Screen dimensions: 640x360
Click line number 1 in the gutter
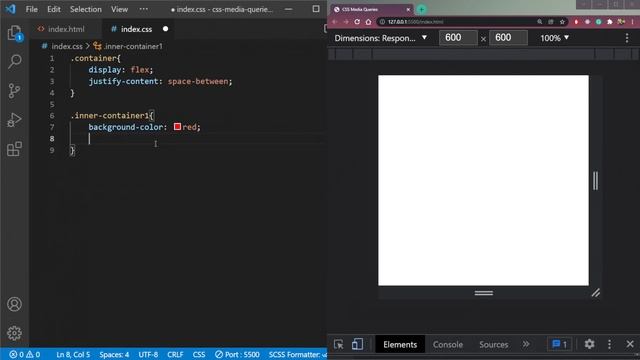point(52,58)
